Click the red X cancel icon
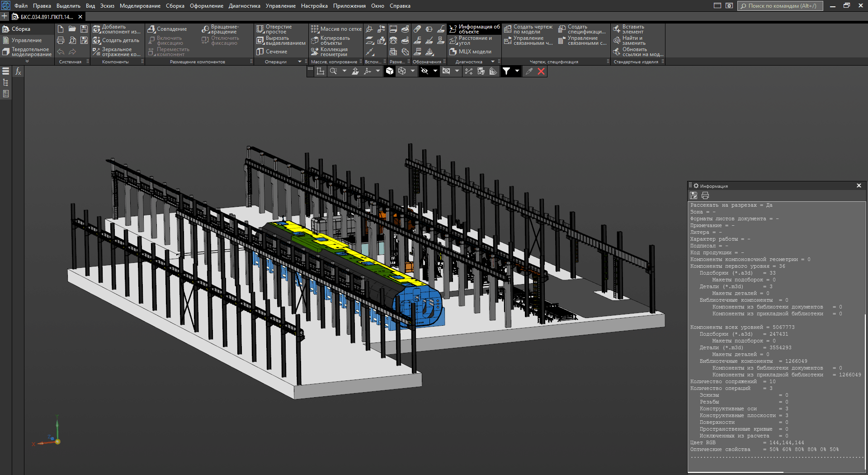The image size is (868, 475). pos(541,71)
